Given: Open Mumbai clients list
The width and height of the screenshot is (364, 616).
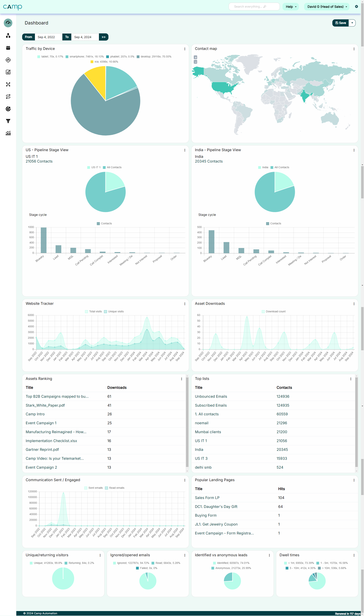Looking at the screenshot, I should [208, 432].
